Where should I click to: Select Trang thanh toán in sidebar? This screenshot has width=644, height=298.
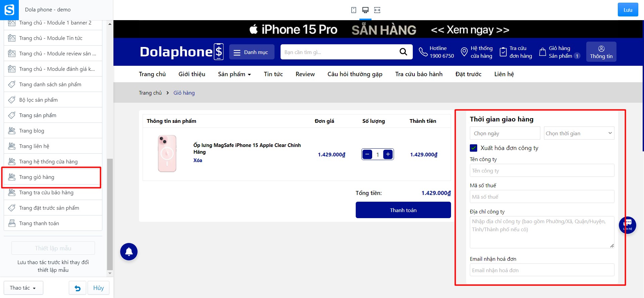tap(53, 223)
